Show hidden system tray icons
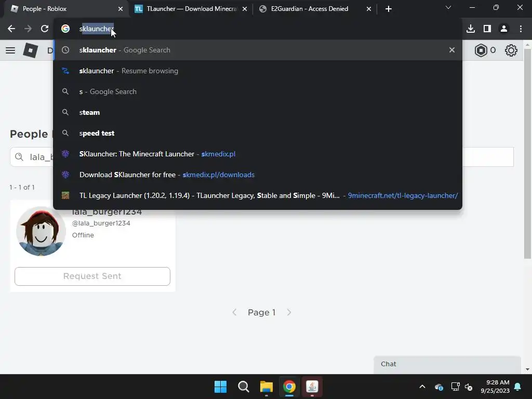The image size is (532, 399). click(x=422, y=387)
